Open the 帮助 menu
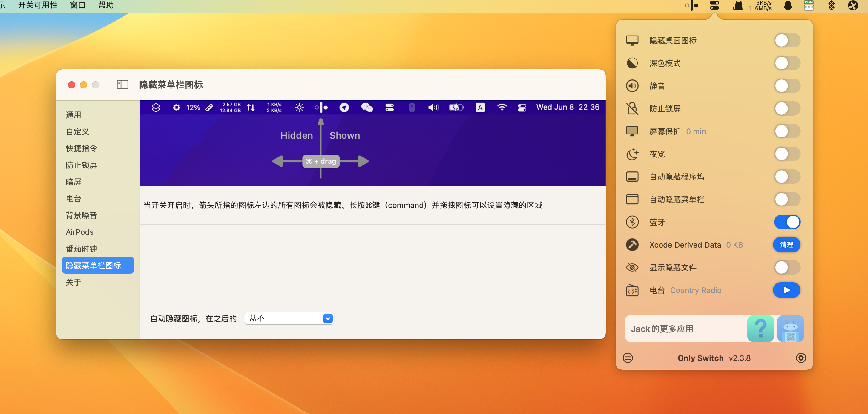The width and height of the screenshot is (868, 414). pos(105,5)
